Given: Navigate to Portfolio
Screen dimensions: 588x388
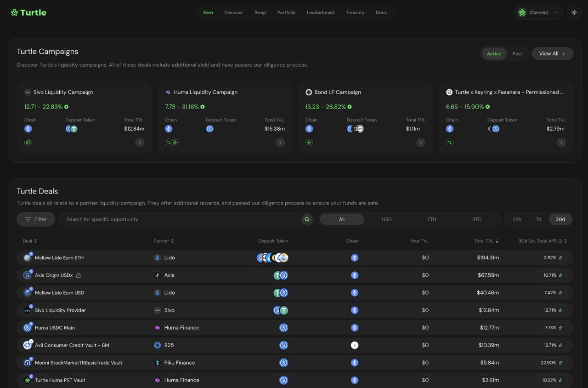Looking at the screenshot, I should pyautogui.click(x=286, y=13).
